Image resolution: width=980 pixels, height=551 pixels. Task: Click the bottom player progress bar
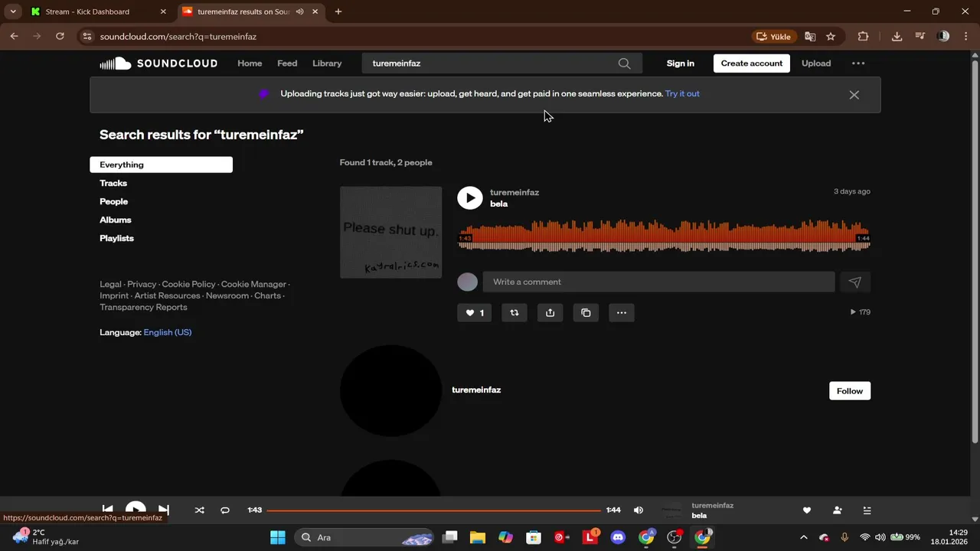(434, 510)
